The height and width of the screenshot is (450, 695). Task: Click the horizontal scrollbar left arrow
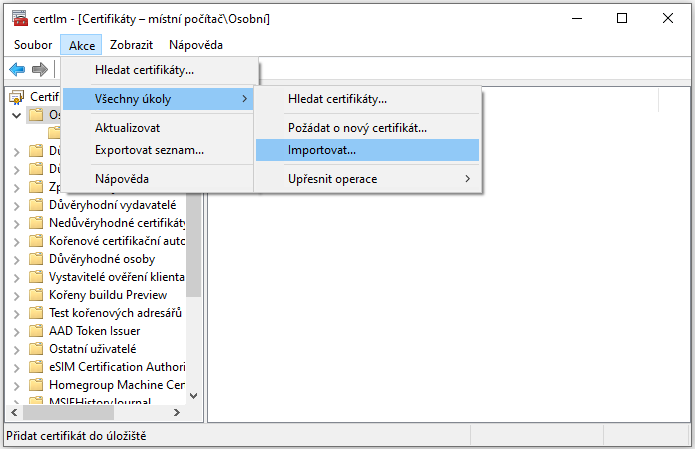tap(14, 413)
